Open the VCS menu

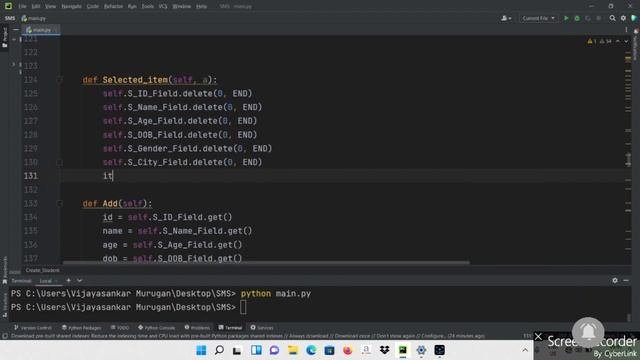tap(163, 6)
